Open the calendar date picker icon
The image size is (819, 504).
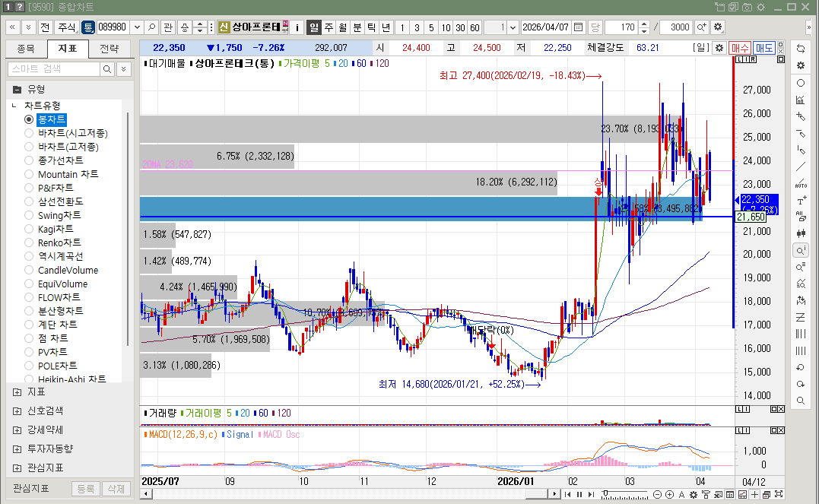pyautogui.click(x=578, y=27)
